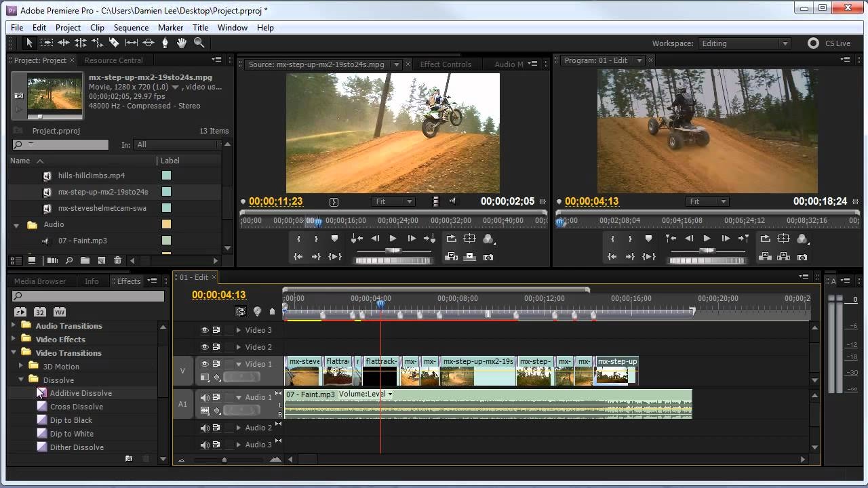Click the Accelerated Effects filter icon
This screenshot has width=868, height=488.
(20, 312)
